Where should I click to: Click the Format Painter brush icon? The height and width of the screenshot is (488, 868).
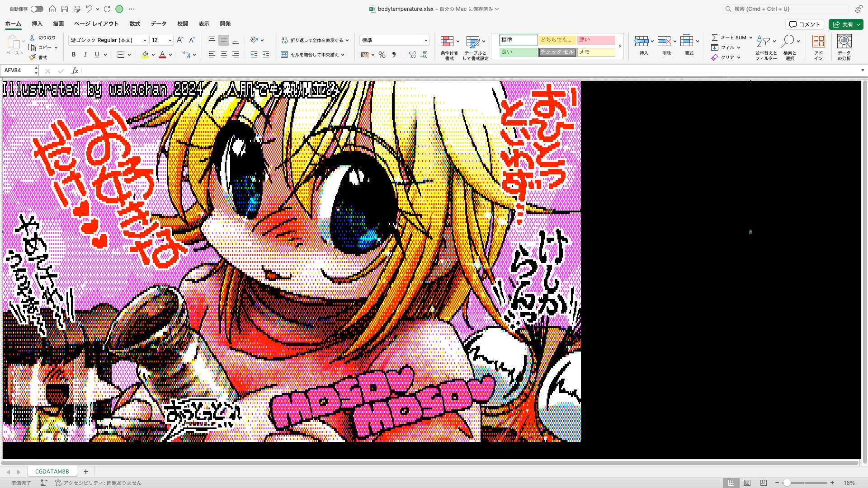pyautogui.click(x=32, y=57)
